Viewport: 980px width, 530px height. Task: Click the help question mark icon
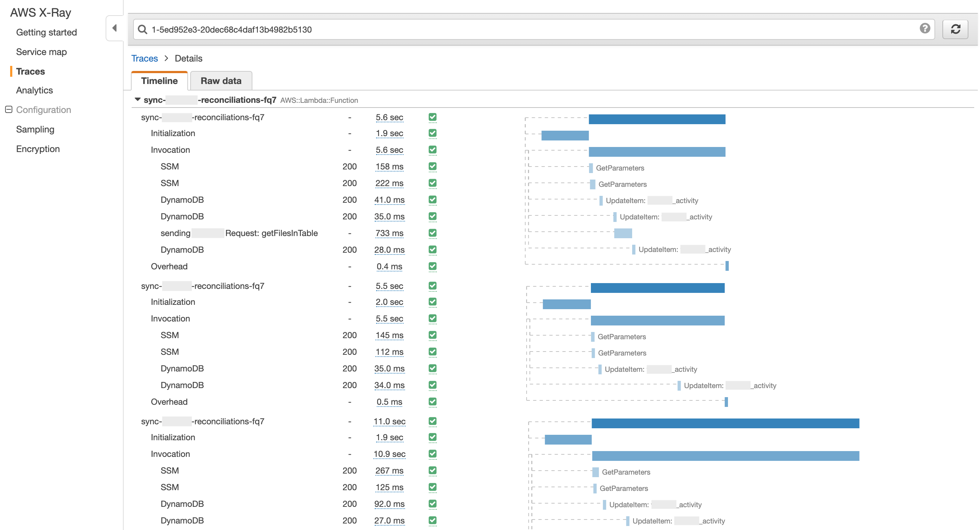(926, 29)
